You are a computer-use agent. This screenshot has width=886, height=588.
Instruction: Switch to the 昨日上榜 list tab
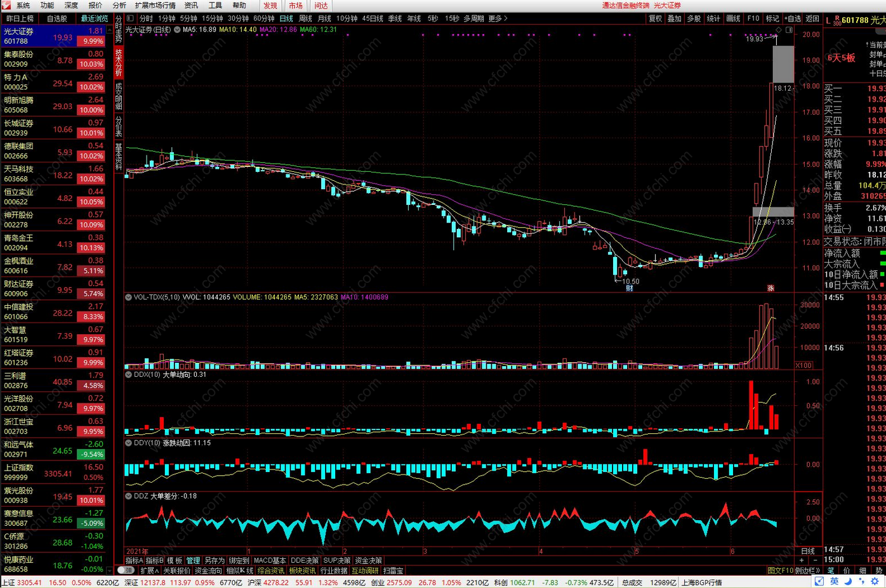tap(20, 18)
